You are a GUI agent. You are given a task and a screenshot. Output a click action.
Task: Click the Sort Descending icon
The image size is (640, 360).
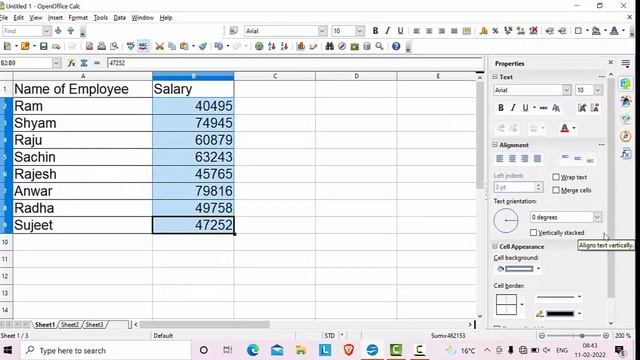[x=284, y=46]
